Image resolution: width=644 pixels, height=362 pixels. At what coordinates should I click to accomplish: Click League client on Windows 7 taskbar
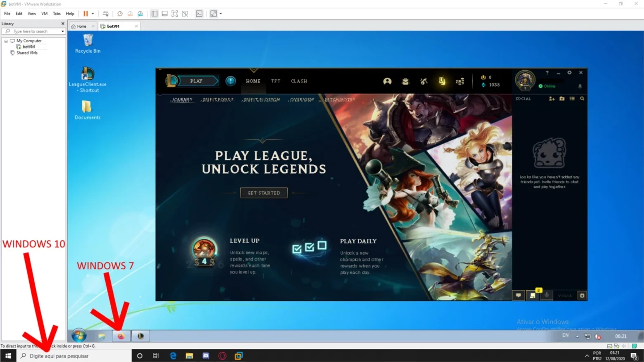coord(140,336)
